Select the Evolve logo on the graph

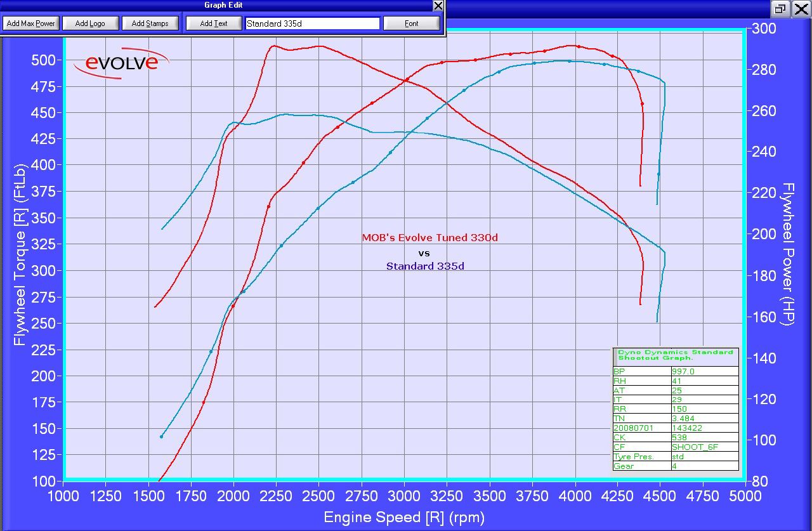pyautogui.click(x=121, y=63)
